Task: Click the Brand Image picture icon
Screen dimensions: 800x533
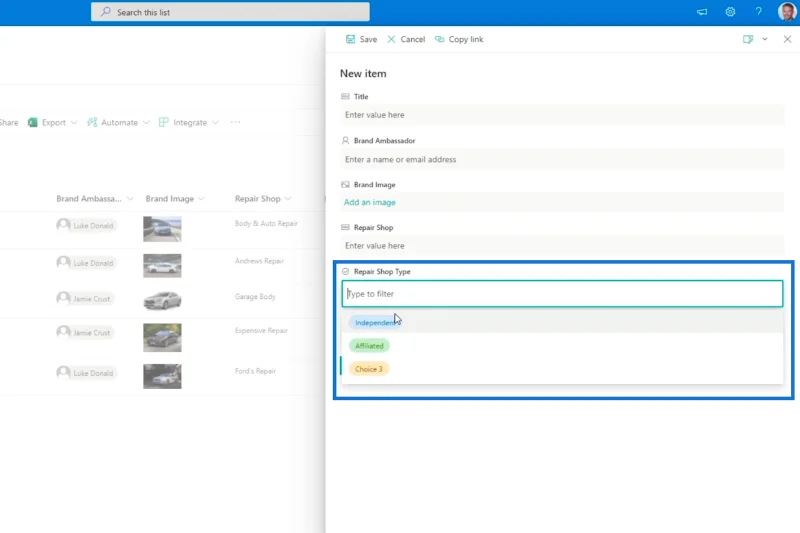Action: click(x=345, y=185)
